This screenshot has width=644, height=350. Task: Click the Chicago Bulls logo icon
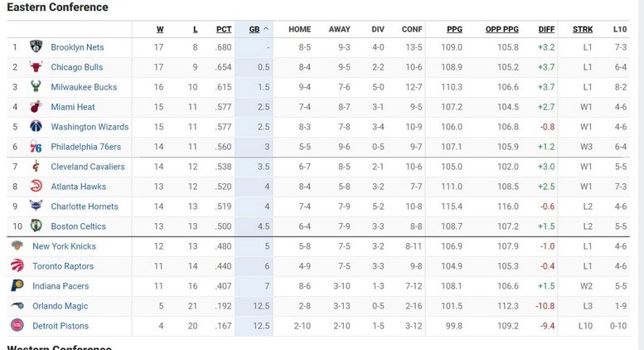tap(36, 67)
